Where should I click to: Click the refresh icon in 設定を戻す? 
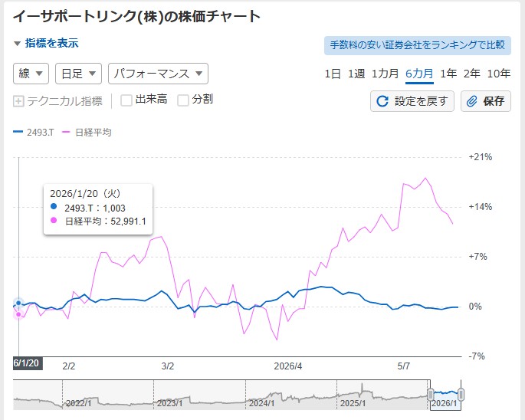[x=382, y=101]
